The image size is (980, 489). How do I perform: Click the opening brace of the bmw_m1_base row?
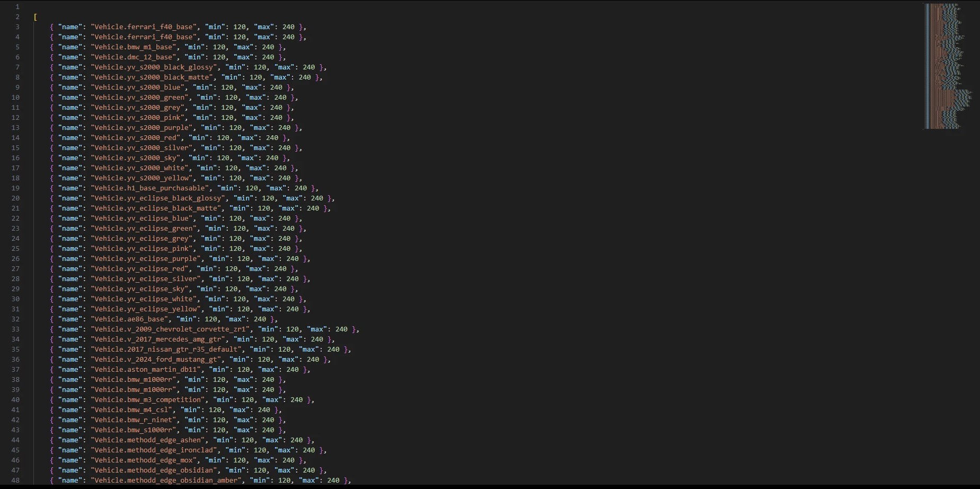point(52,47)
